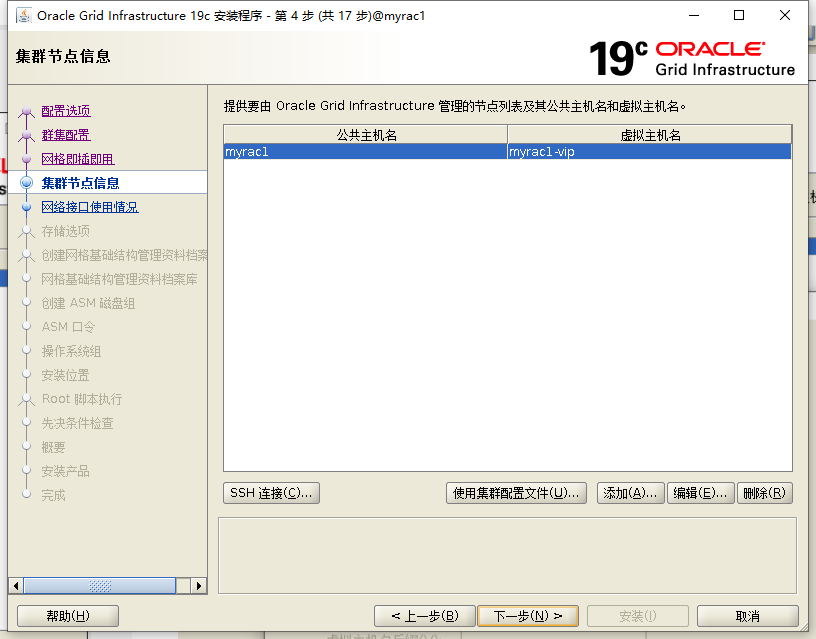Click the SSH 连接(C)... button
Image resolution: width=816 pixels, height=639 pixels.
pyautogui.click(x=271, y=493)
